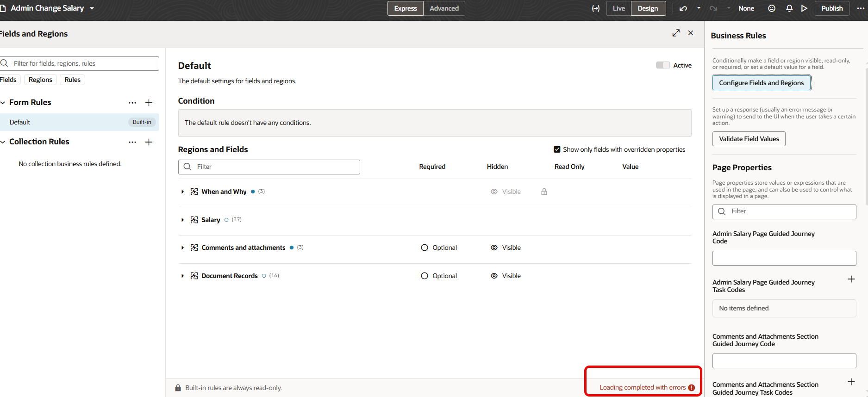Switch to Express mode

[406, 8]
